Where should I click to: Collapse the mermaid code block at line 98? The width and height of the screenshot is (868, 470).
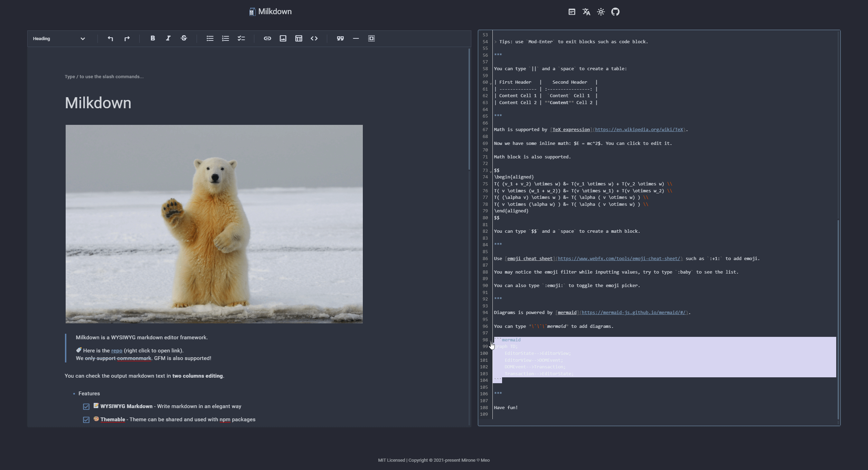[490, 341]
